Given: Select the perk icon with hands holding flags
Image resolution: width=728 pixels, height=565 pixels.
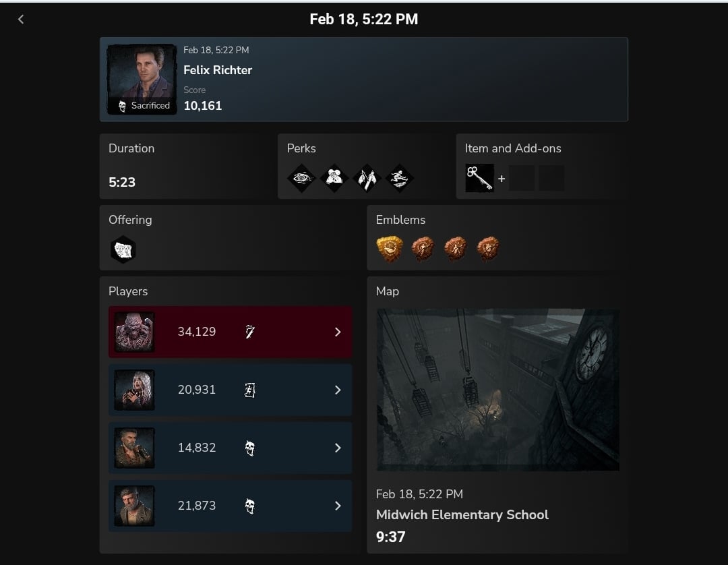Looking at the screenshot, I should pyautogui.click(x=367, y=178).
